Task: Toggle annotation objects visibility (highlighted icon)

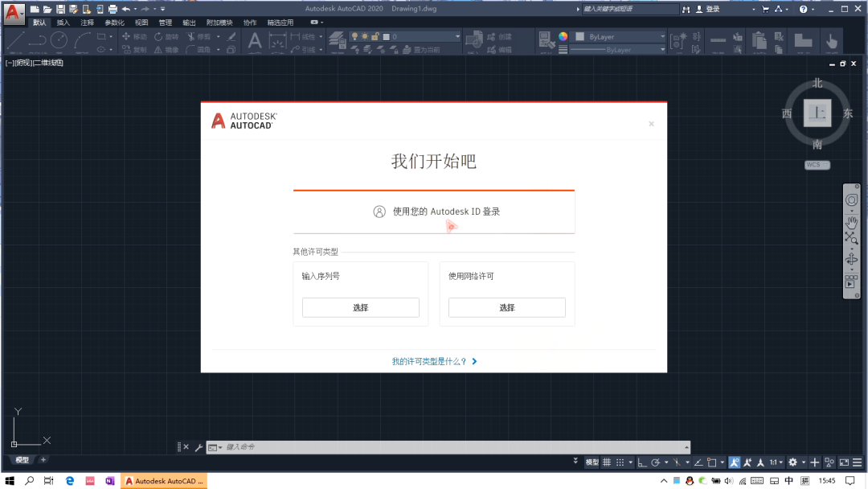Action: tap(734, 462)
